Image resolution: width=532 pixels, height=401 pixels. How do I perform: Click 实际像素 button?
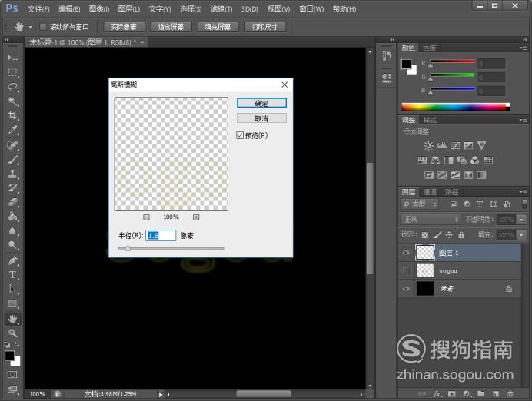point(124,27)
